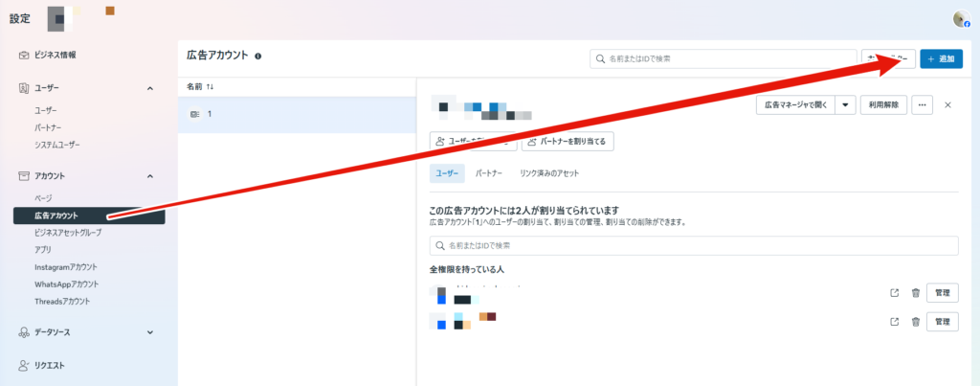Image resolution: width=980 pixels, height=386 pixels.
Task: Click the blue 追加 button
Action: tap(941, 58)
